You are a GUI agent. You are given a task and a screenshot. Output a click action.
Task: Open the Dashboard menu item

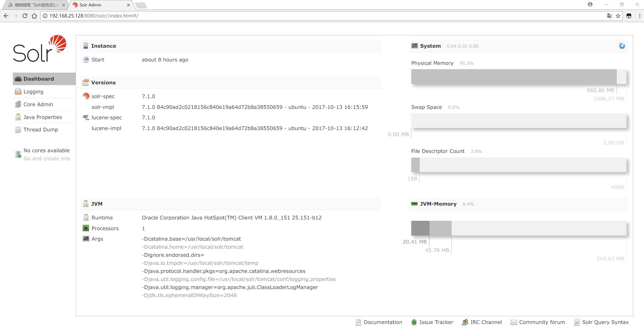coord(44,79)
